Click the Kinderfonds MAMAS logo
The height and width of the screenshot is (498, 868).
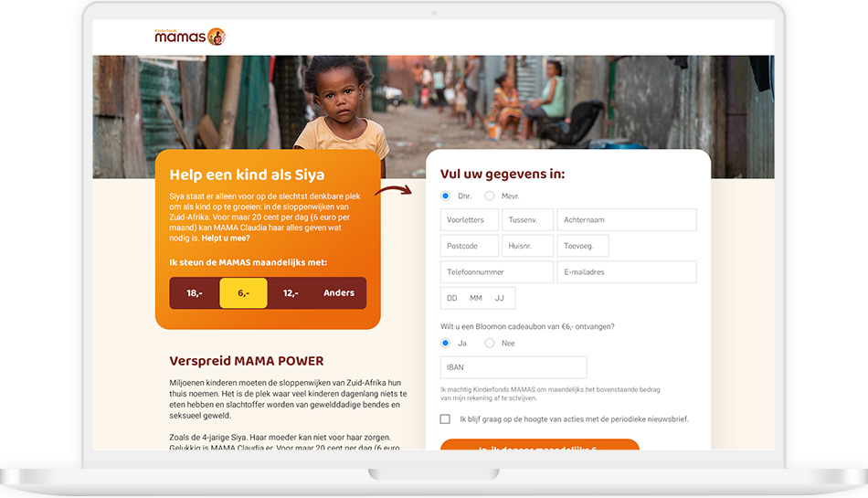[x=190, y=37]
